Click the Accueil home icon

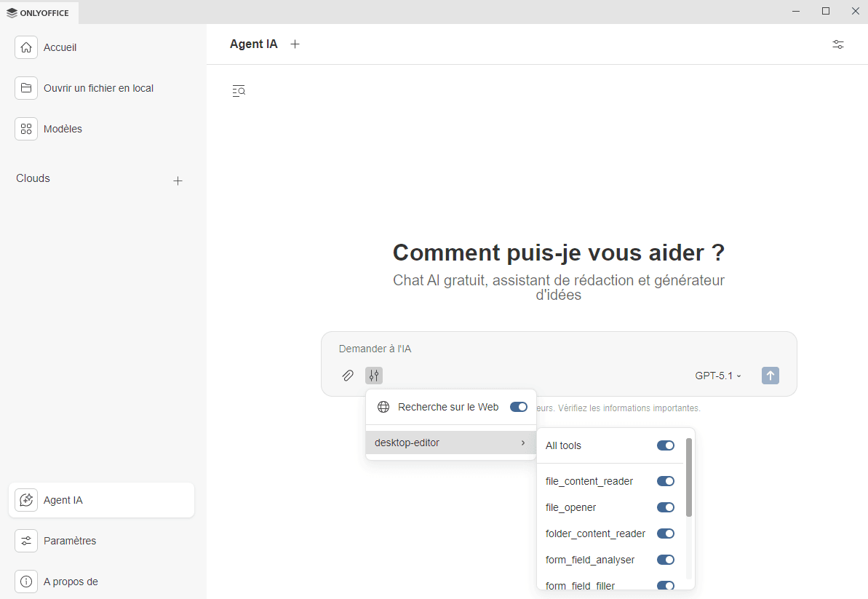pos(26,47)
